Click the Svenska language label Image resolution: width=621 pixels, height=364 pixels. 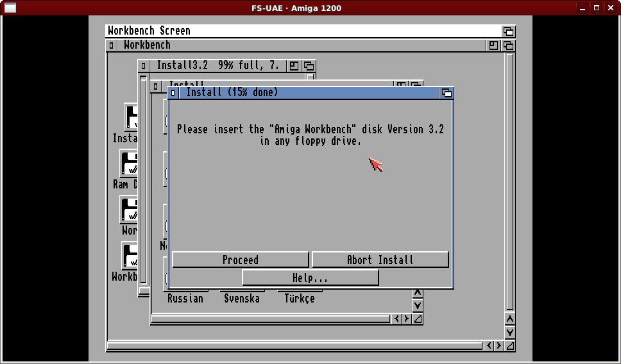(x=242, y=299)
